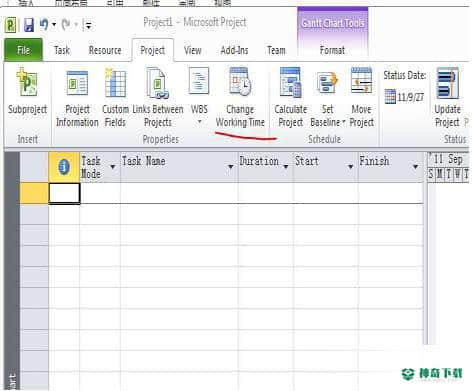The image size is (472, 391).
Task: Open the Task Name column filter arrow
Action: (231, 166)
